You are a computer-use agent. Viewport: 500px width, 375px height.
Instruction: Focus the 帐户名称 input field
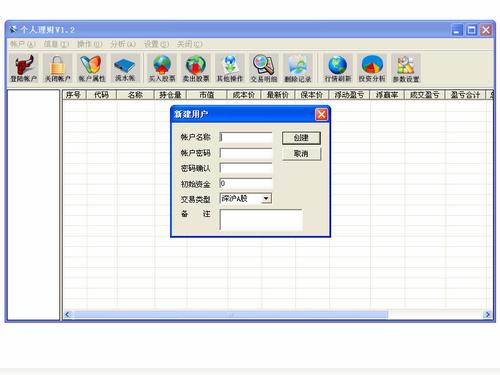click(246, 137)
